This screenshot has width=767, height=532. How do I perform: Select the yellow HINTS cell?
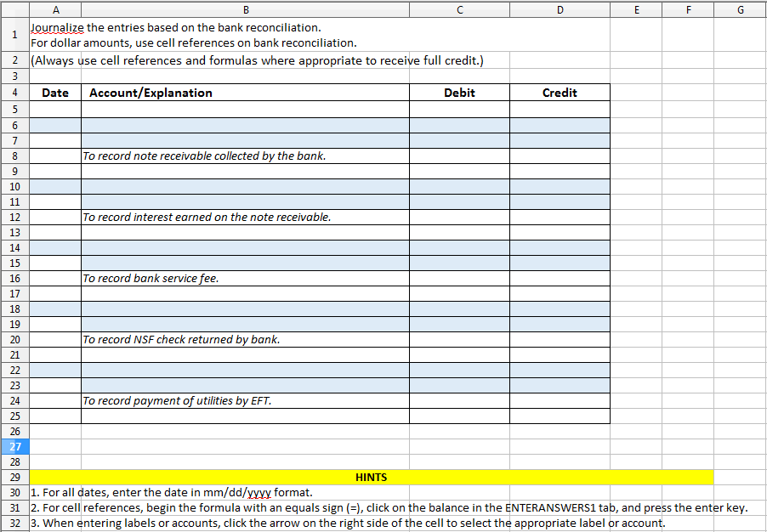(x=371, y=477)
